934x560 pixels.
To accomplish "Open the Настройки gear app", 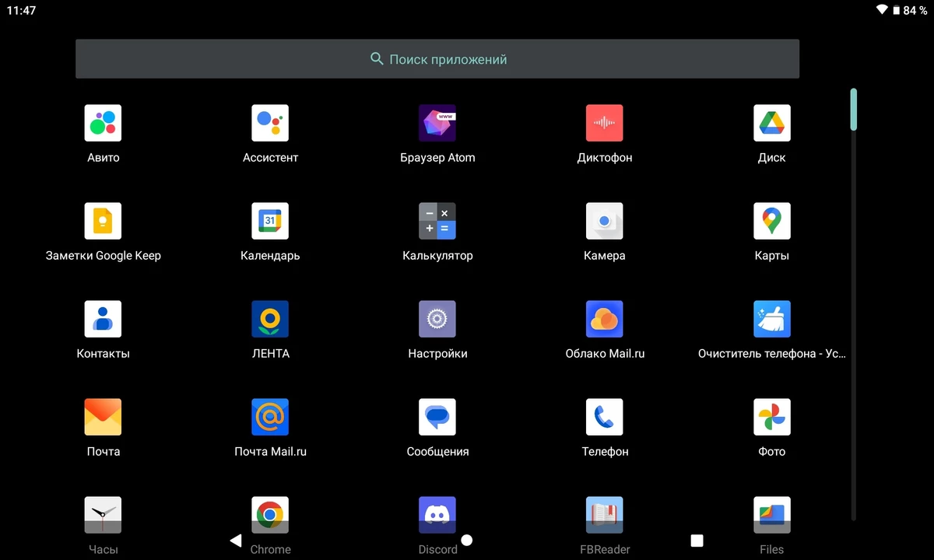I will [x=437, y=319].
